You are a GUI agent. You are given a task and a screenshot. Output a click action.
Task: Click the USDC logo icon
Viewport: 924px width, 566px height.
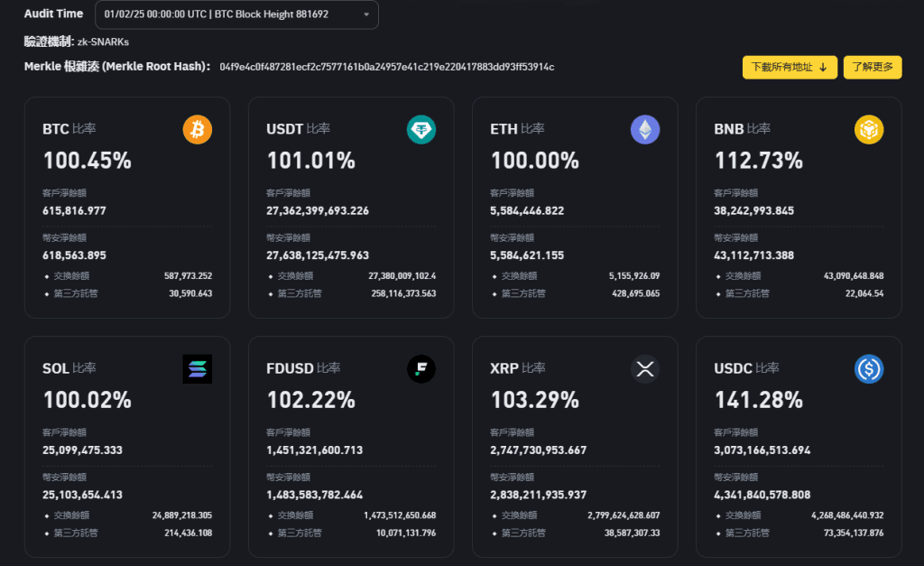pyautogui.click(x=869, y=369)
